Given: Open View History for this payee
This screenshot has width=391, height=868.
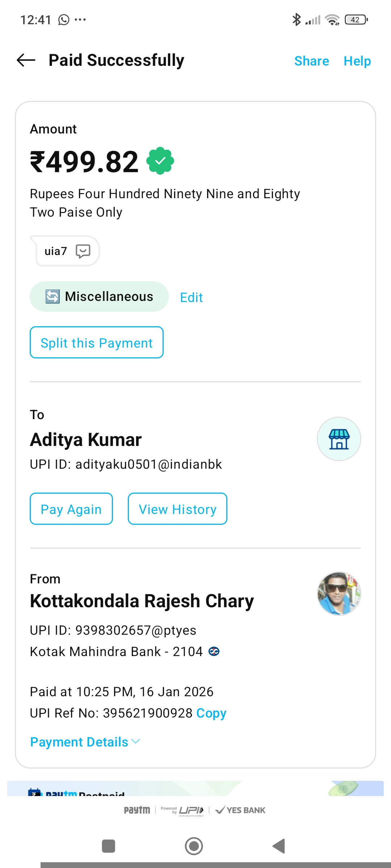Looking at the screenshot, I should tap(177, 509).
